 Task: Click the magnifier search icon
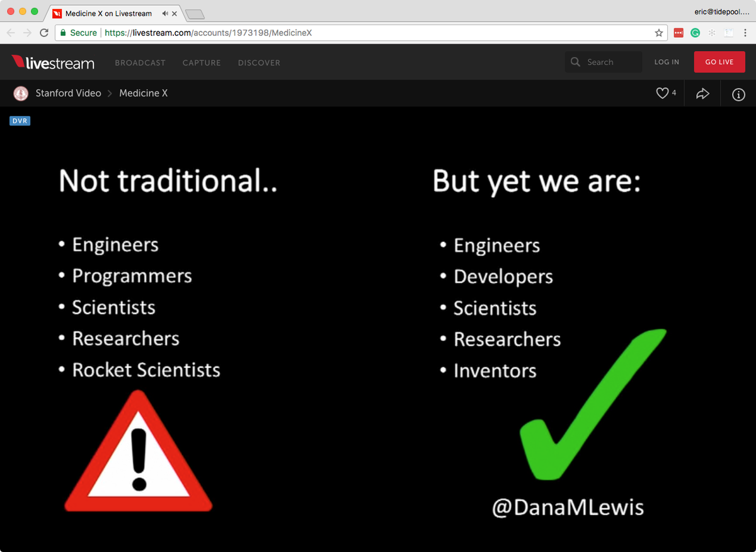coord(575,62)
